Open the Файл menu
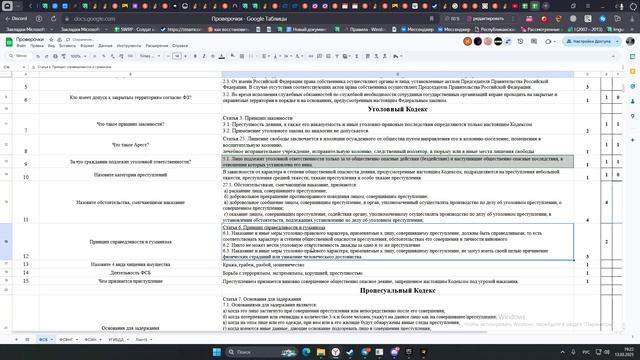This screenshot has width=640, height=360. [21, 46]
